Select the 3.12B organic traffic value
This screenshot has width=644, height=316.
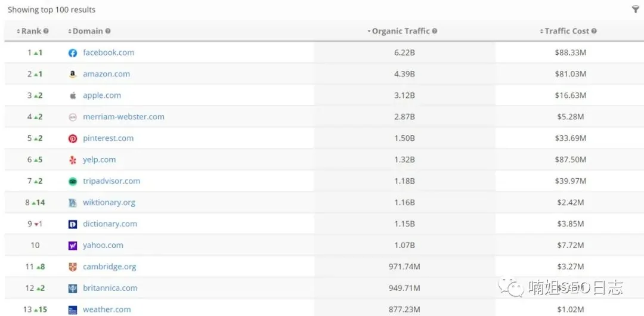pyautogui.click(x=404, y=95)
